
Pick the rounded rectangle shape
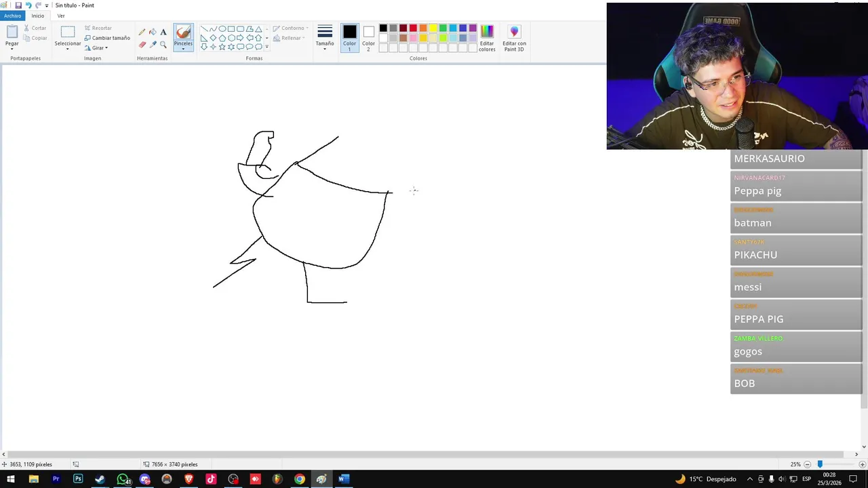(240, 29)
